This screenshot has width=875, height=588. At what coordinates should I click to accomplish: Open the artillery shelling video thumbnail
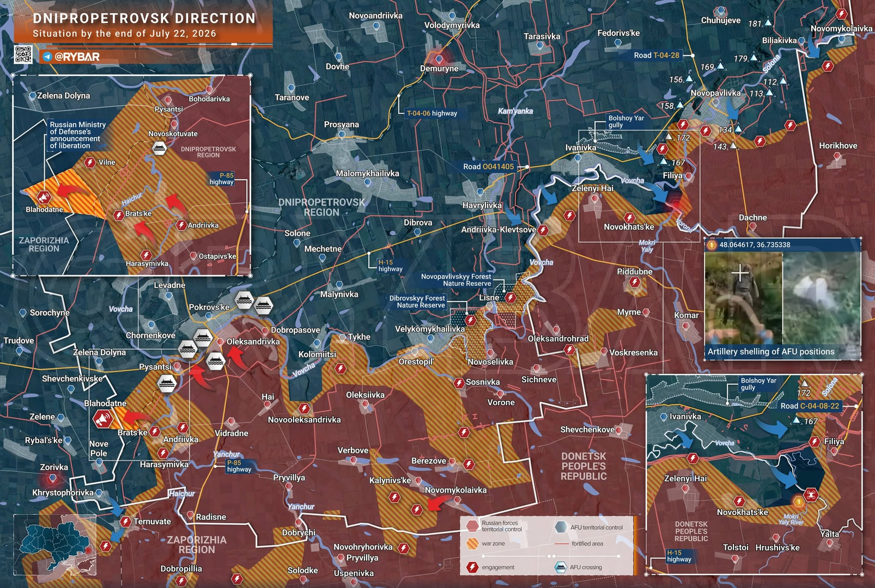click(x=782, y=298)
